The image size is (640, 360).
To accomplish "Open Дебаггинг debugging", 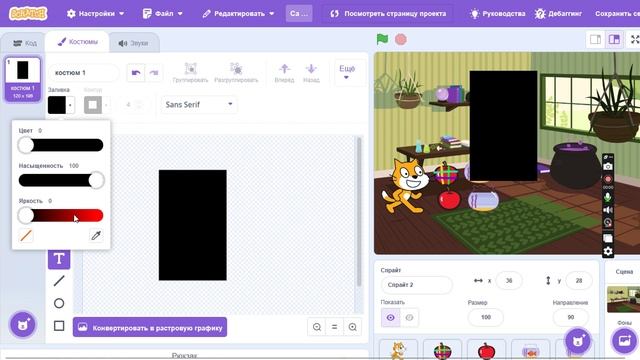I will pos(558,13).
